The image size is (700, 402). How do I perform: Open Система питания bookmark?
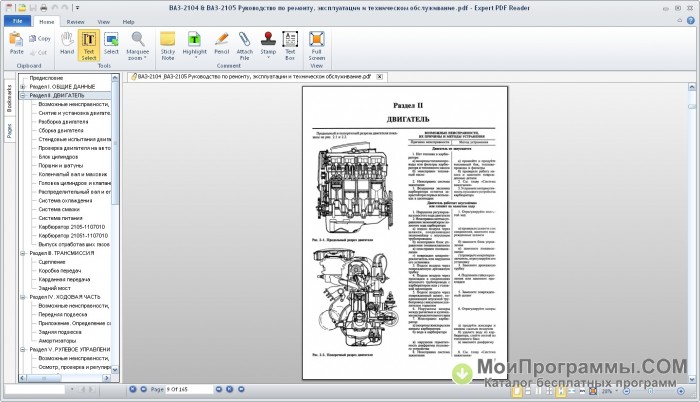point(60,218)
